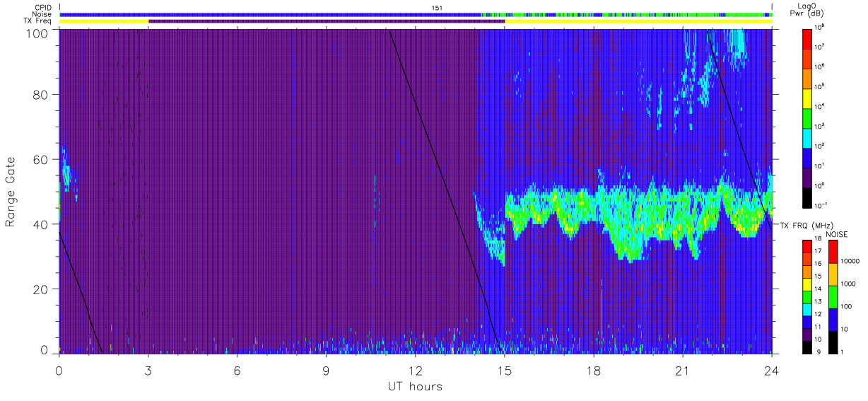Click the 9 label on TX FRQ legend
The image size is (868, 401).
[x=817, y=351]
